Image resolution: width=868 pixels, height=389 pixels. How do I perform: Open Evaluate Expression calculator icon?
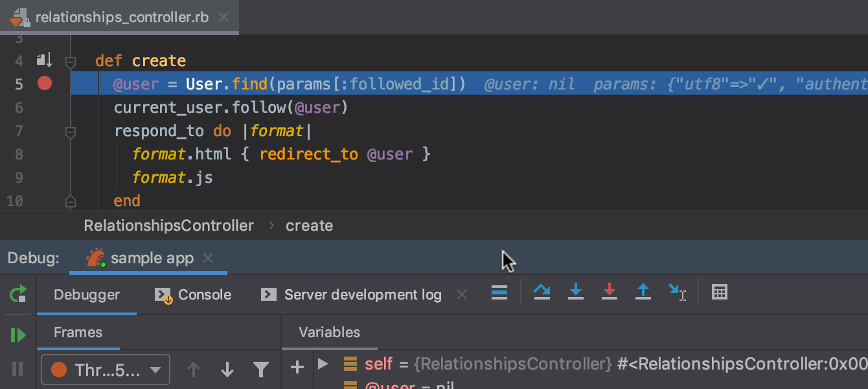(719, 293)
